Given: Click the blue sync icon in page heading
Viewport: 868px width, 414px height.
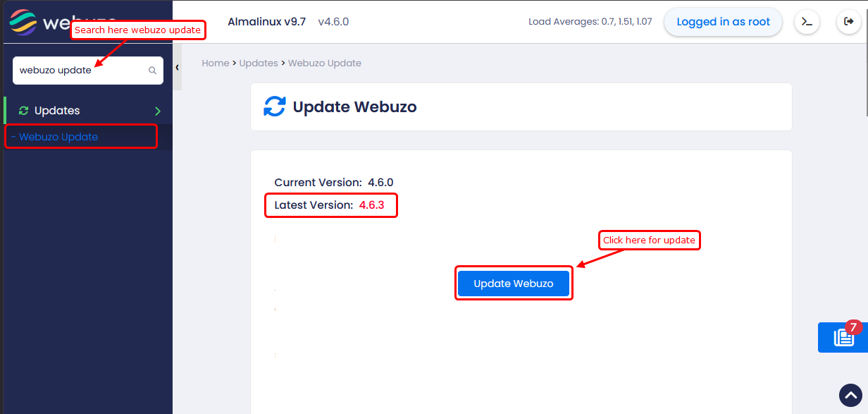Looking at the screenshot, I should (x=274, y=107).
